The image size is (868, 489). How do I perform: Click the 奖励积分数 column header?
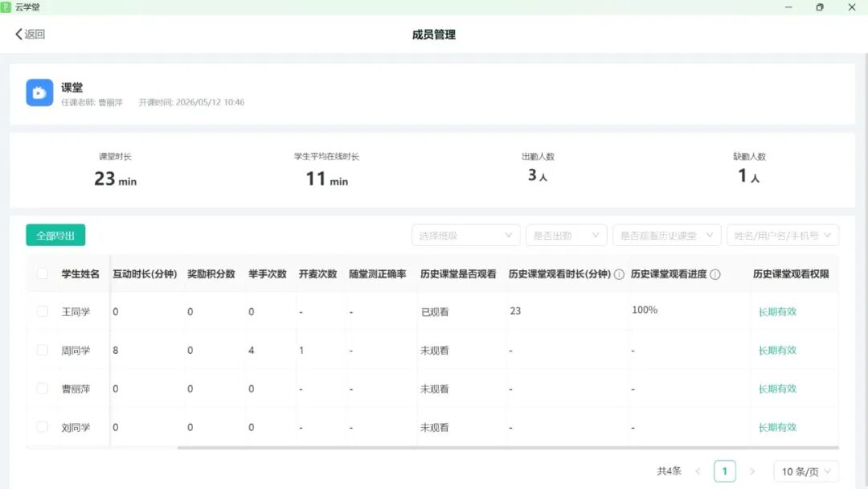[211, 273]
